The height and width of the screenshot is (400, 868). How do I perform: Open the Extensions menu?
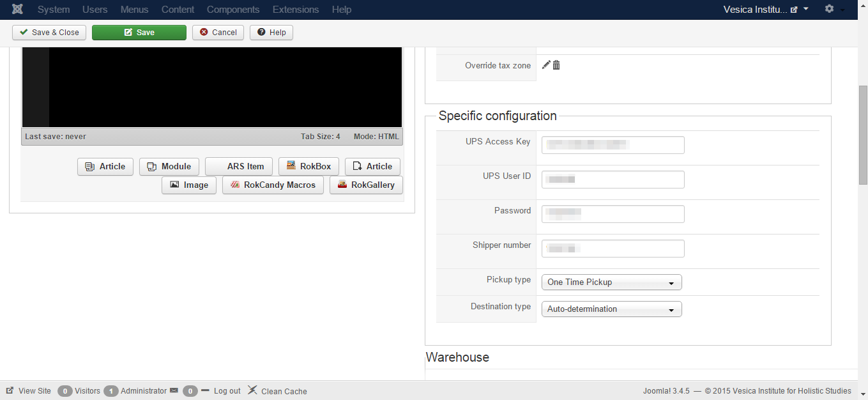(296, 10)
